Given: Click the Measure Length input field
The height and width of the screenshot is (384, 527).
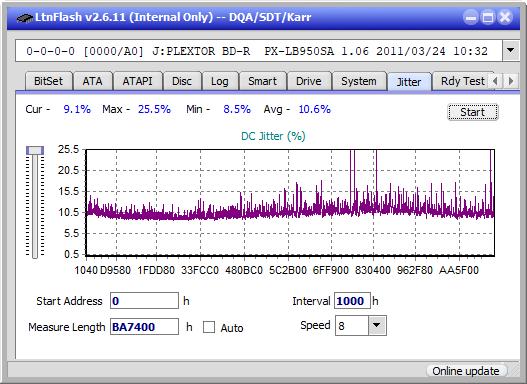Looking at the screenshot, I should pyautogui.click(x=144, y=327).
